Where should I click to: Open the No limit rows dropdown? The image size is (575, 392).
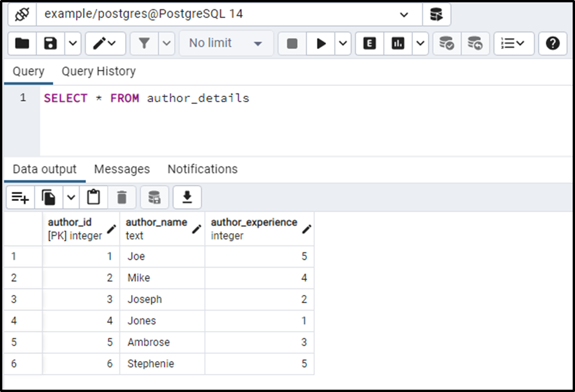point(226,44)
